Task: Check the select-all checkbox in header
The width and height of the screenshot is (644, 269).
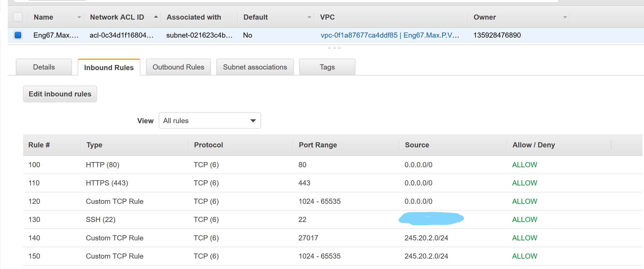Action: (18, 17)
